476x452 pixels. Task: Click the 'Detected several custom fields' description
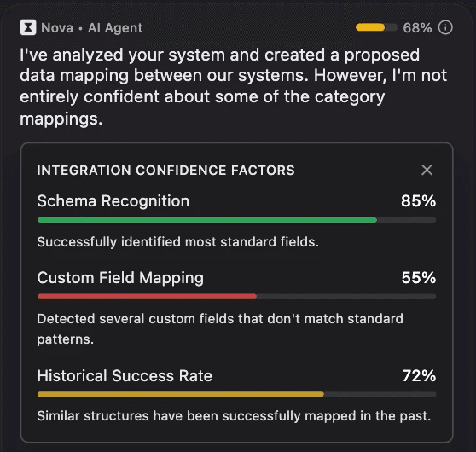pyautogui.click(x=220, y=328)
